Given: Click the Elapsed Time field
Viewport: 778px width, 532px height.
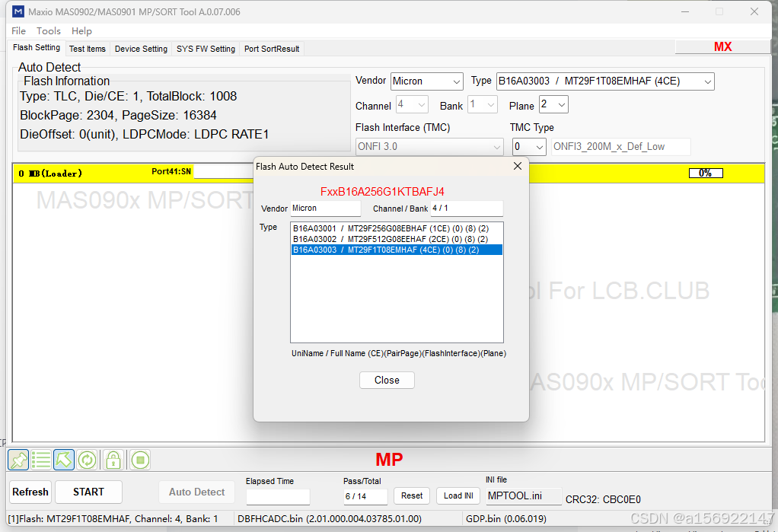Looking at the screenshot, I should (278, 496).
